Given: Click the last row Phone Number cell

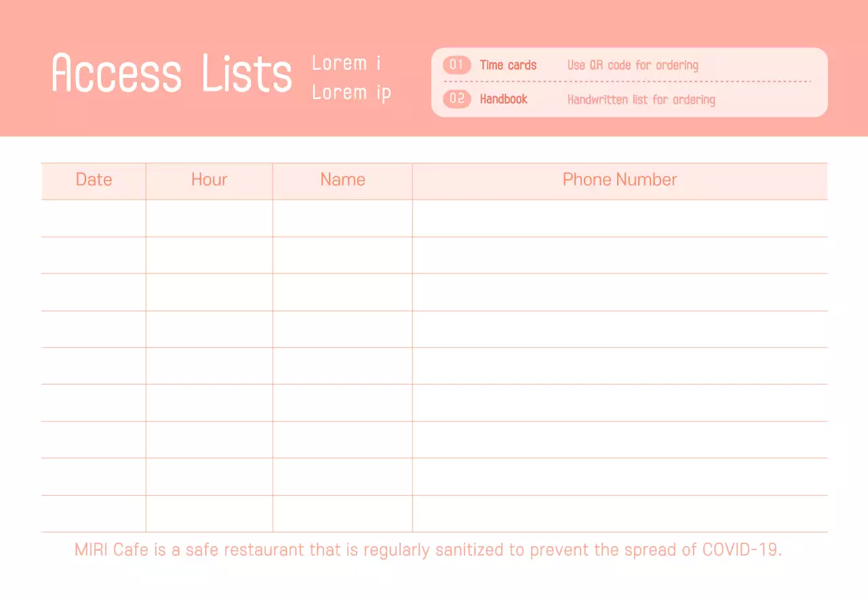Looking at the screenshot, I should (x=620, y=513).
